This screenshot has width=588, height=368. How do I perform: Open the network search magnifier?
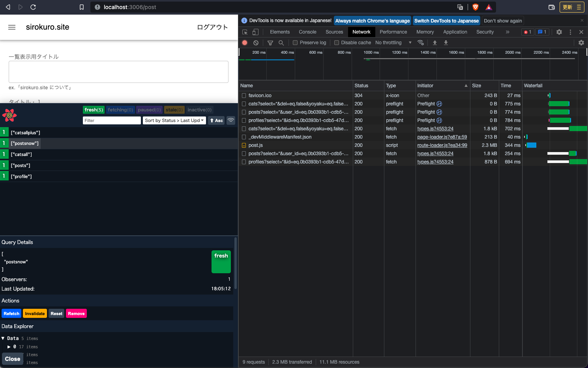pos(281,43)
